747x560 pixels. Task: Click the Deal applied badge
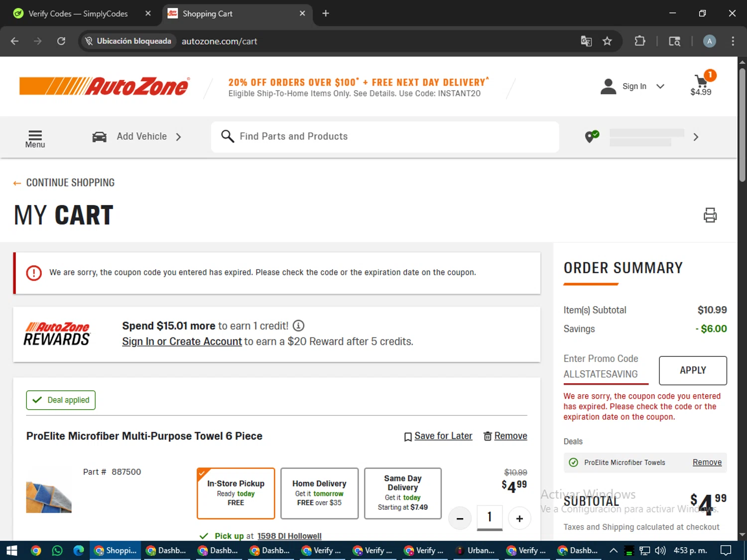[x=61, y=400]
